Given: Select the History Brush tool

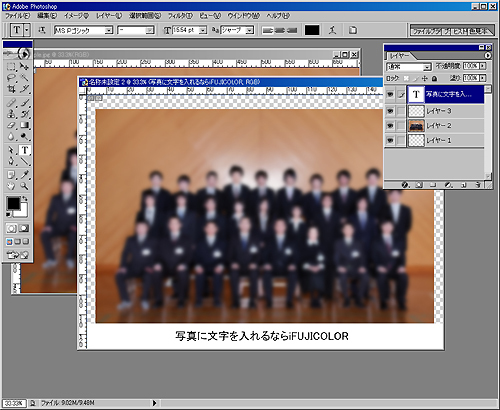Looking at the screenshot, I should pyautogui.click(x=24, y=114).
